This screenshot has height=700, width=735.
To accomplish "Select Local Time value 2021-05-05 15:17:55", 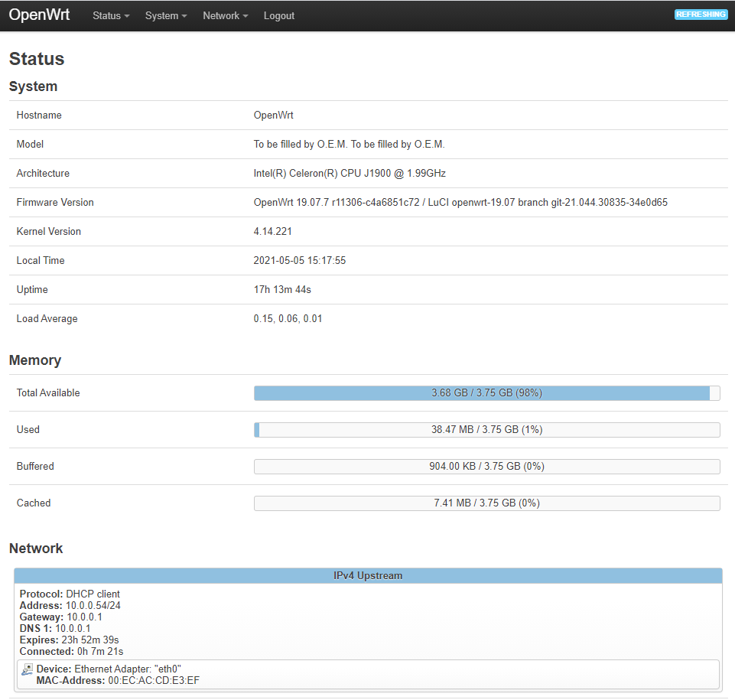I will pos(300,261).
